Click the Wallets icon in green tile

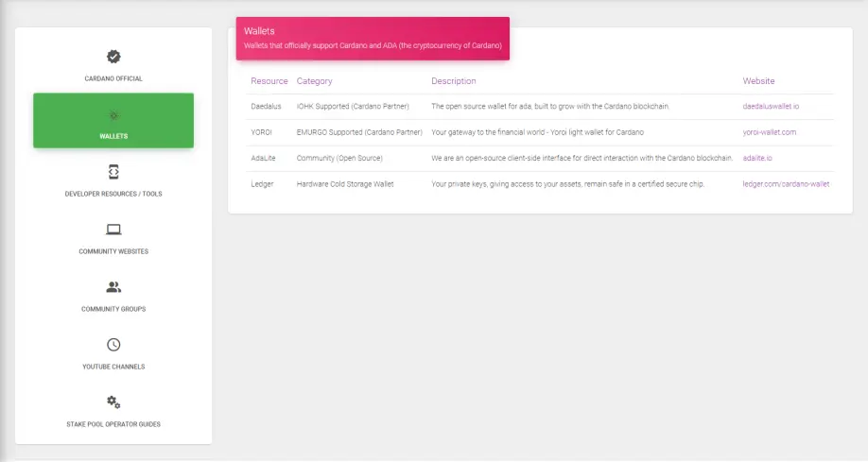113,115
